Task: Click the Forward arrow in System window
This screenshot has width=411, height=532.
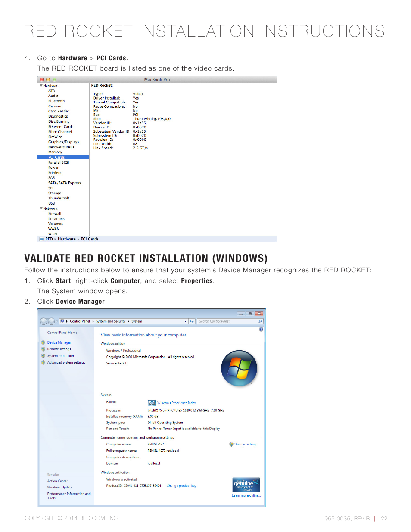Action: 51,321
